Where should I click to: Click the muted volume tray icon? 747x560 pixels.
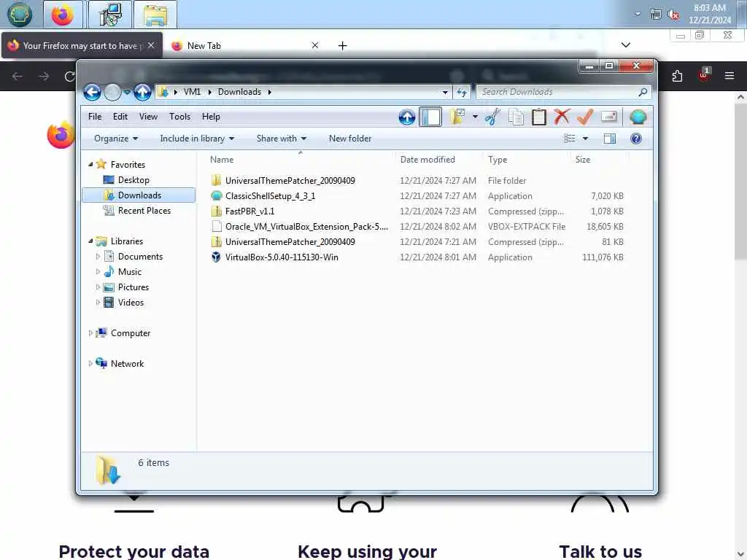673,15
